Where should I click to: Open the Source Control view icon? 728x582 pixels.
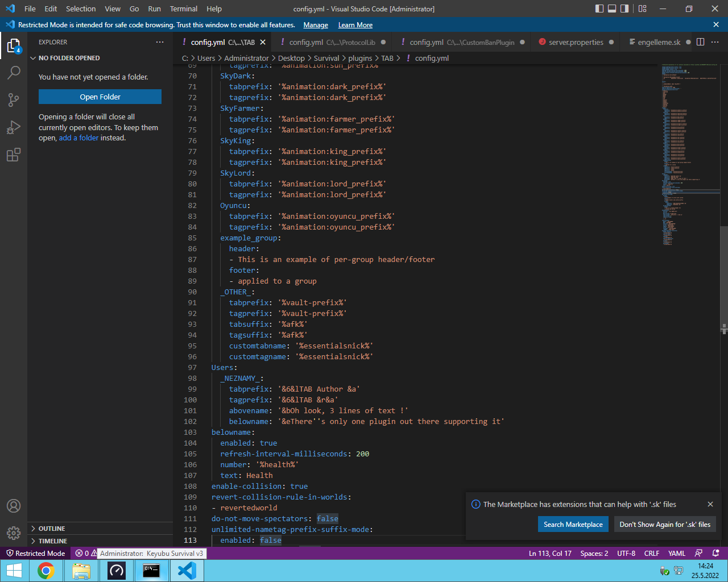(14, 100)
